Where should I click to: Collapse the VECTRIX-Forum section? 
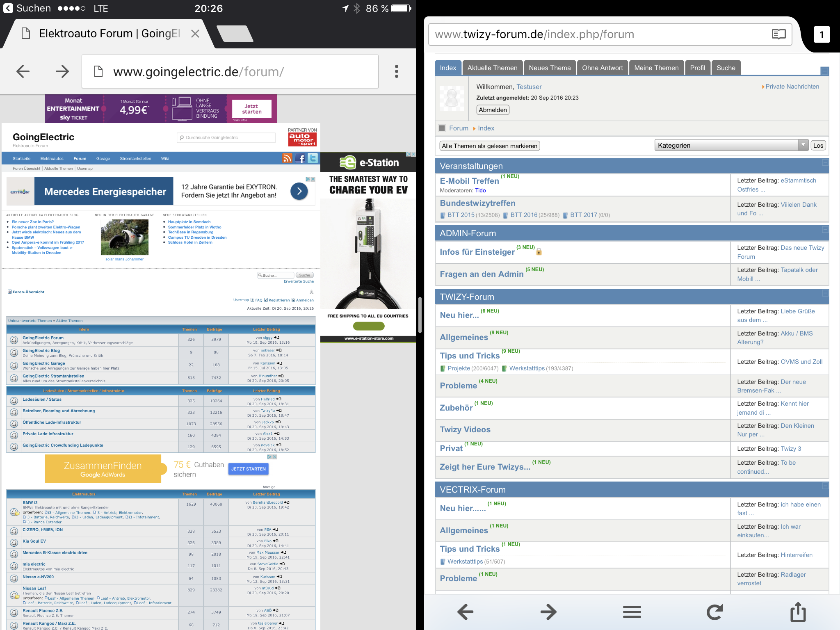point(825,486)
